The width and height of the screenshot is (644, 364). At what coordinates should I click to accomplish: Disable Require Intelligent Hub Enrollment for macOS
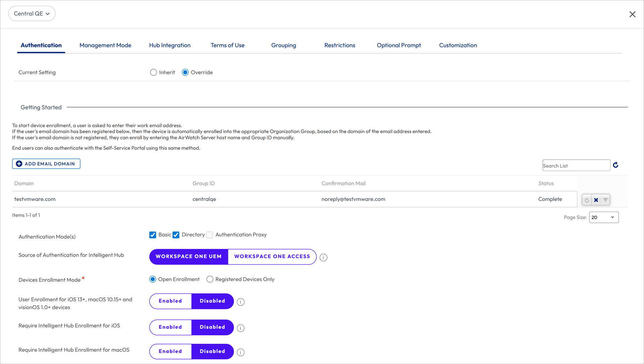212,351
